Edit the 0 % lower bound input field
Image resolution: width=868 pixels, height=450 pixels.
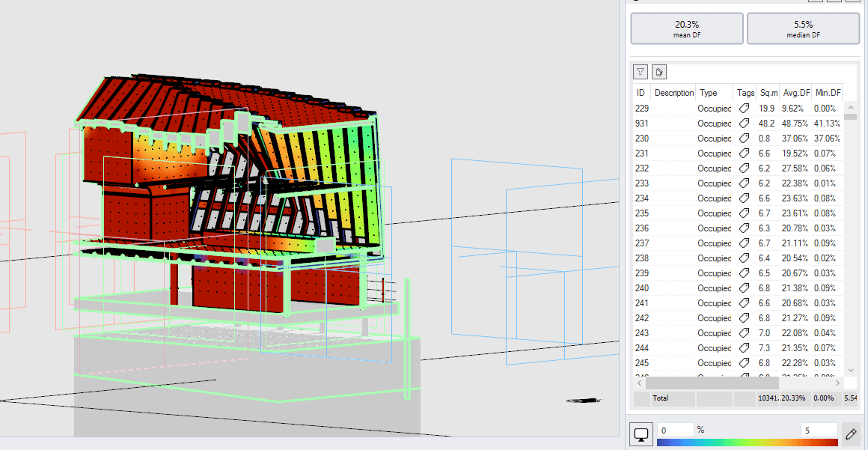[x=674, y=431]
